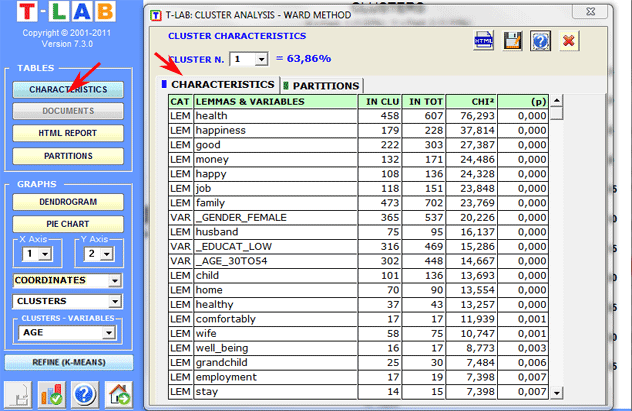This screenshot has height=411, width=632.
Task: Select the 'healthy' lemma cell
Action: 276,305
